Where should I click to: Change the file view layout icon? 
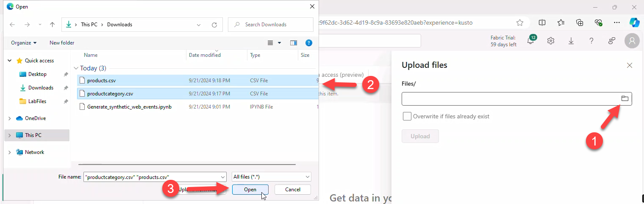[270, 43]
